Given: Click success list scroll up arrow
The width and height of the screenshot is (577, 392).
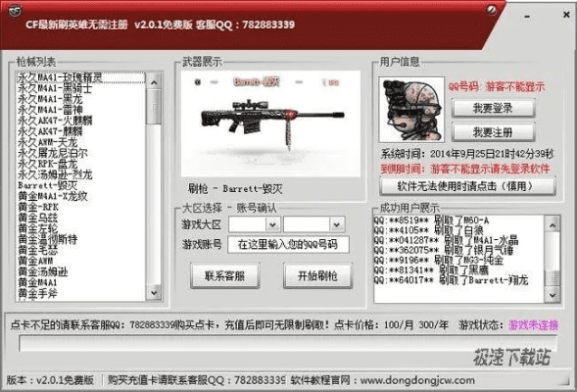Looking at the screenshot, I should pyautogui.click(x=553, y=224).
